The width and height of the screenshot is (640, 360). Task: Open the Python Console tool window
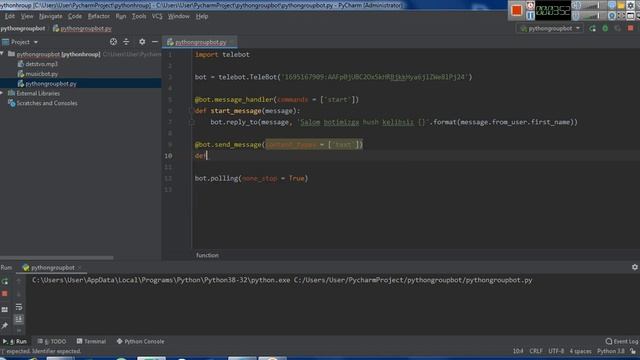[x=140, y=341]
